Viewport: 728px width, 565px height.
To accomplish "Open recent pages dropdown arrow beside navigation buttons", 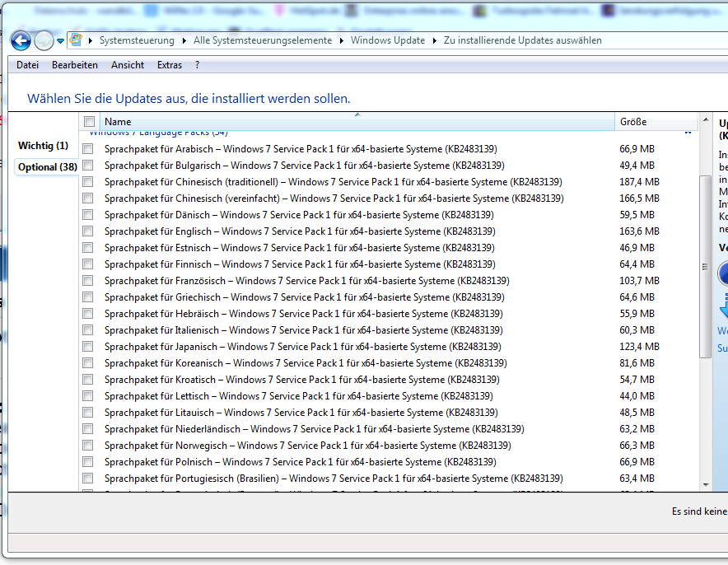I will click(x=60, y=41).
